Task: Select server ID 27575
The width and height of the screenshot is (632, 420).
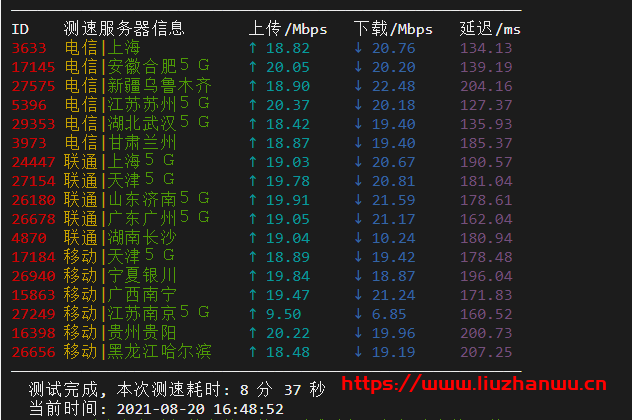Action: click(x=33, y=86)
